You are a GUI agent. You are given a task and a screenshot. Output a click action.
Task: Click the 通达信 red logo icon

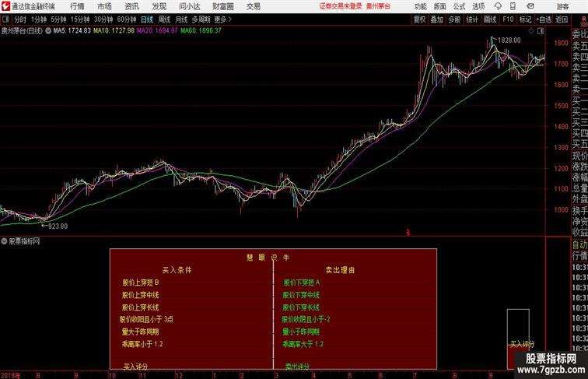coord(5,6)
